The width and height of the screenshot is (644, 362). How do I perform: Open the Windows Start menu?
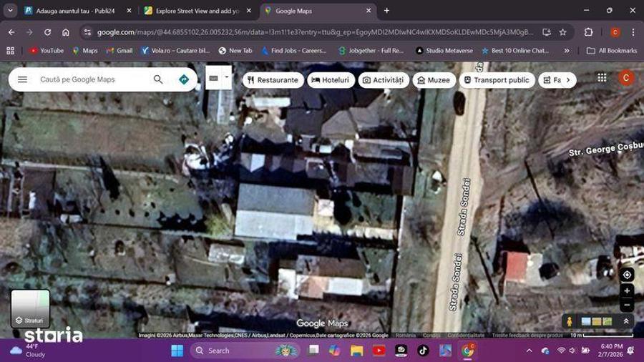(177, 351)
